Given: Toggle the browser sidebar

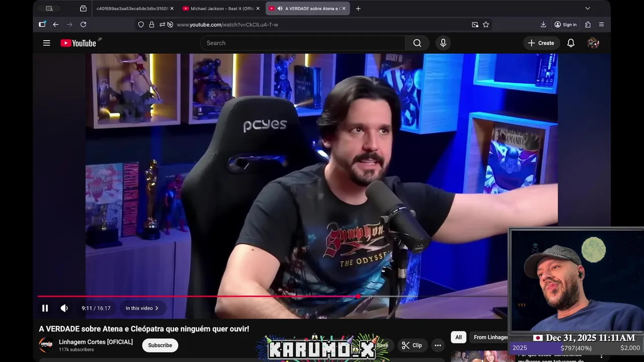Looking at the screenshot, I should click(42, 25).
